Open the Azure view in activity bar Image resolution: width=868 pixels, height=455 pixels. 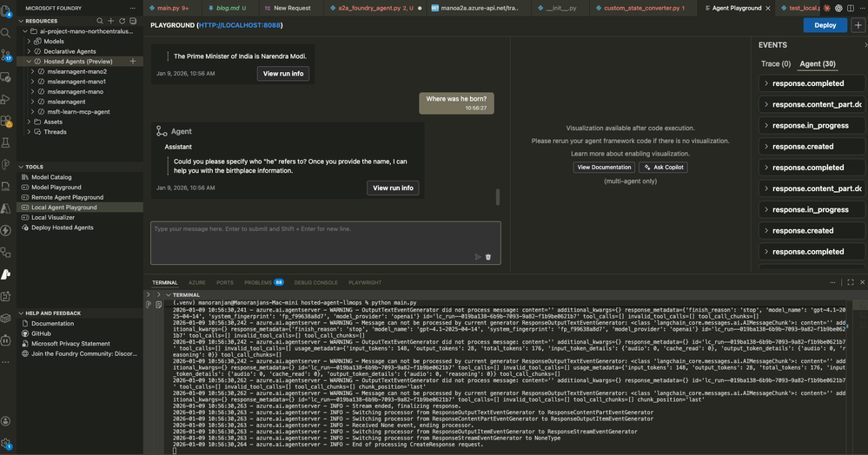[6, 208]
